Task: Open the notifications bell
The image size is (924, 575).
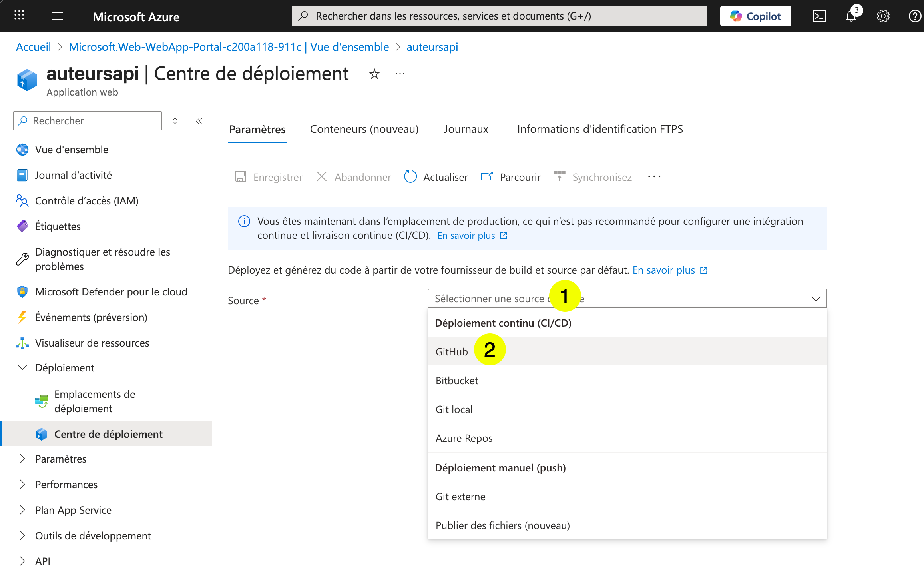Action: point(851,16)
